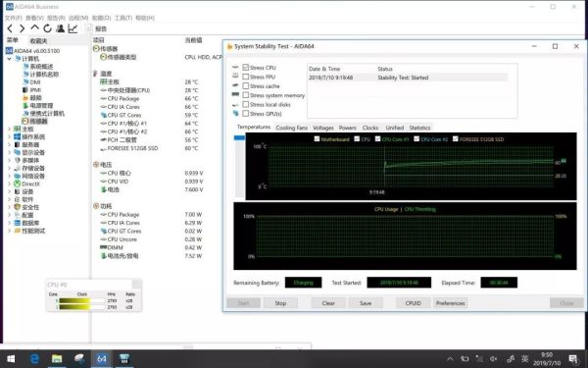Move up one level using the up arrow
The height and width of the screenshot is (368, 588).
[35, 27]
